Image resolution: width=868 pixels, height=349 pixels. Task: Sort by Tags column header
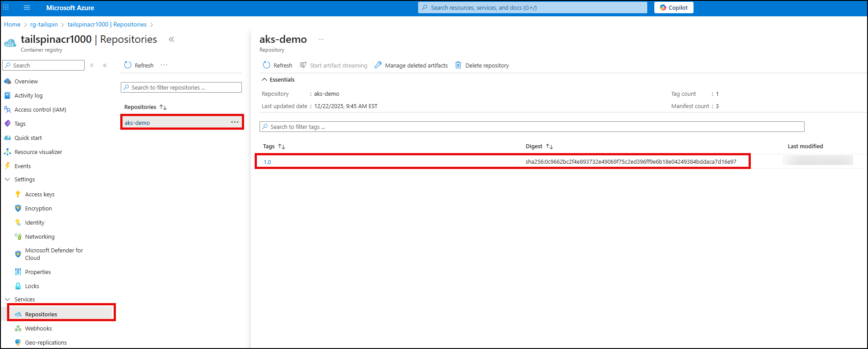pyautogui.click(x=274, y=146)
